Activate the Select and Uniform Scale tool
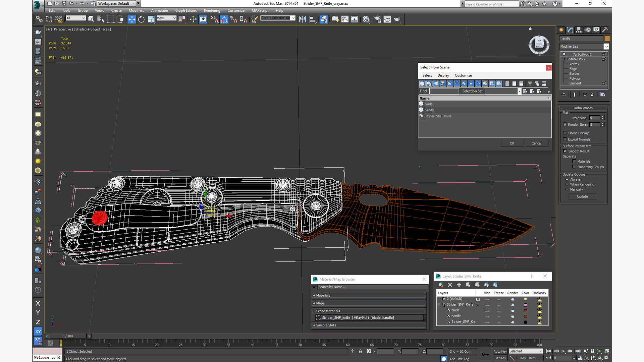The image size is (644, 362). coord(151,19)
